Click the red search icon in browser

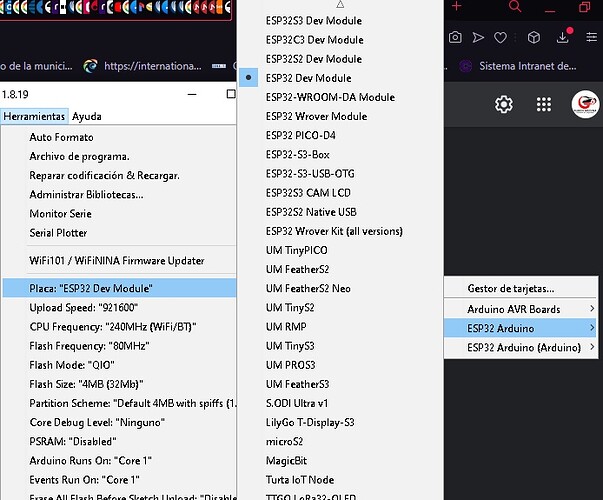tap(515, 6)
